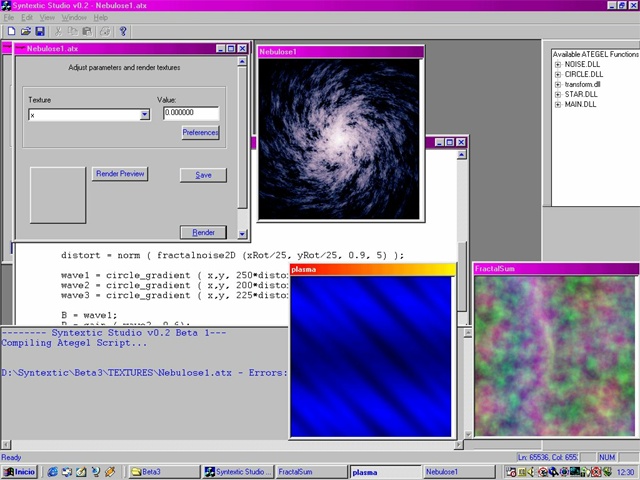Open the Window menu

click(x=74, y=18)
